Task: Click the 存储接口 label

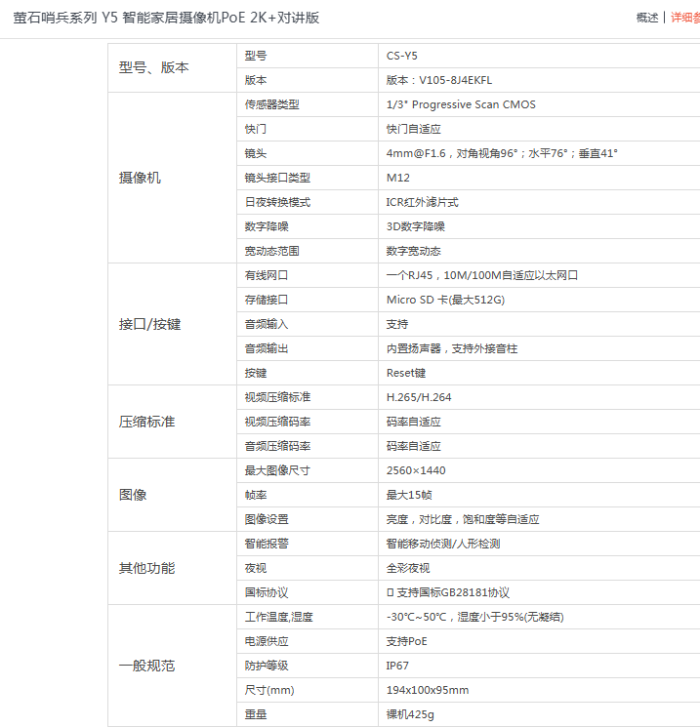Action: point(267,300)
